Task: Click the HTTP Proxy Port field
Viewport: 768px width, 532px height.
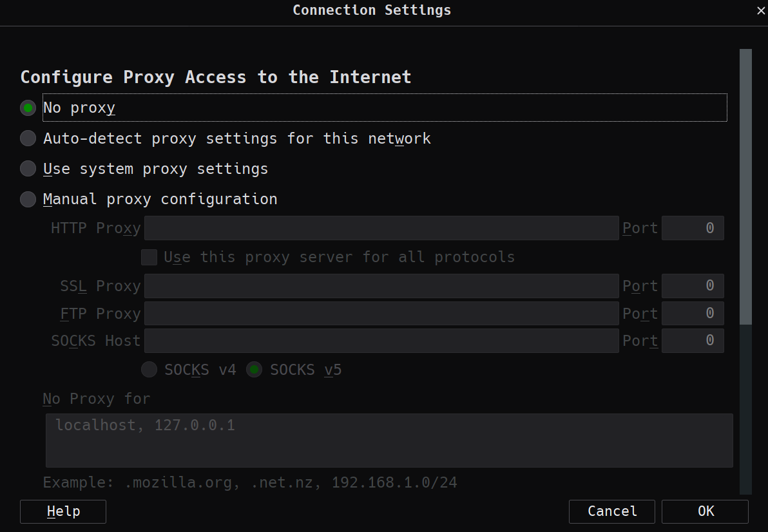Action: 693,228
